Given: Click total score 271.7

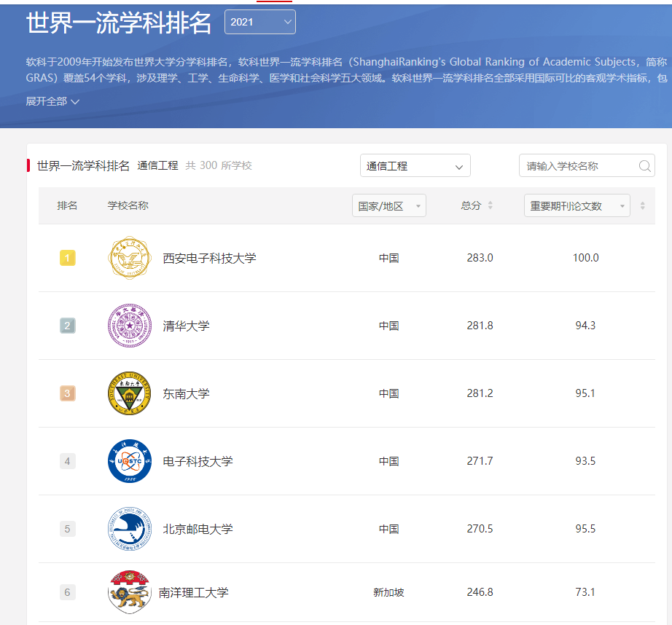Looking at the screenshot, I should [480, 460].
